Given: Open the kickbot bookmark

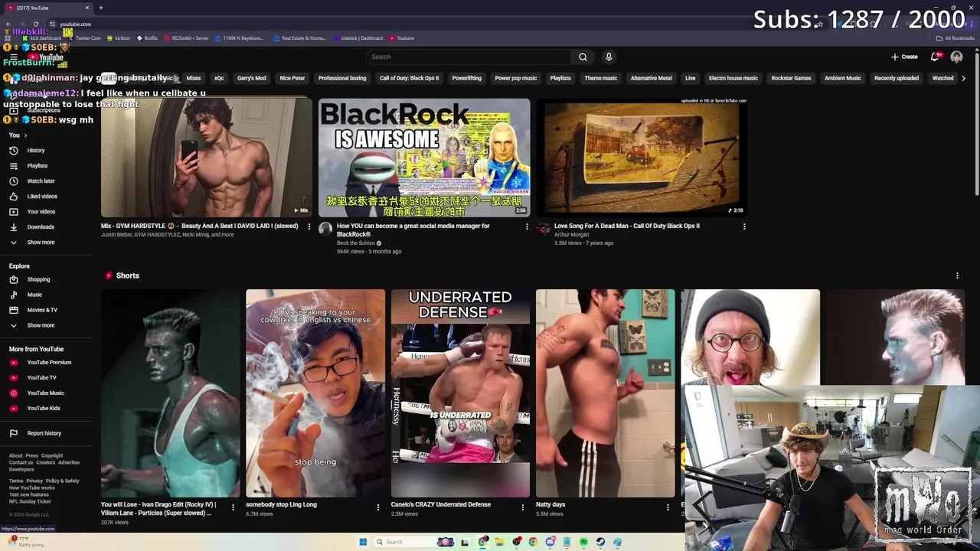Looking at the screenshot, I should pyautogui.click(x=119, y=38).
